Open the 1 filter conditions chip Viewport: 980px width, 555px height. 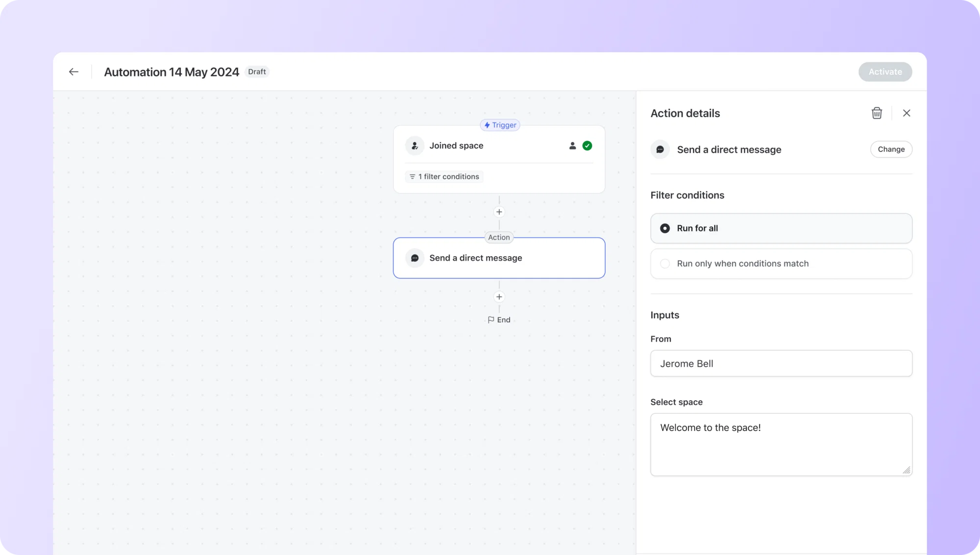444,177
